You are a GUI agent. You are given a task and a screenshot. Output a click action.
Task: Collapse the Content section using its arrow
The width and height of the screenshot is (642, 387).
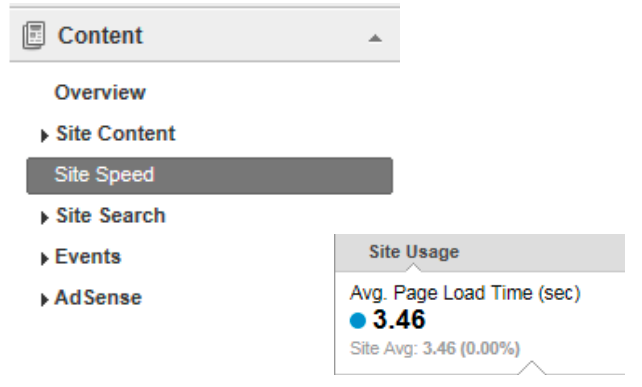click(375, 38)
